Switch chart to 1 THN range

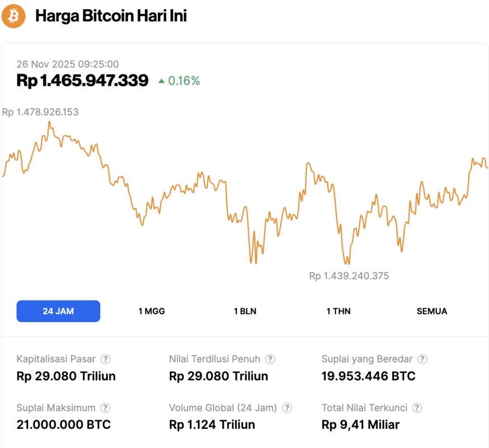click(338, 311)
